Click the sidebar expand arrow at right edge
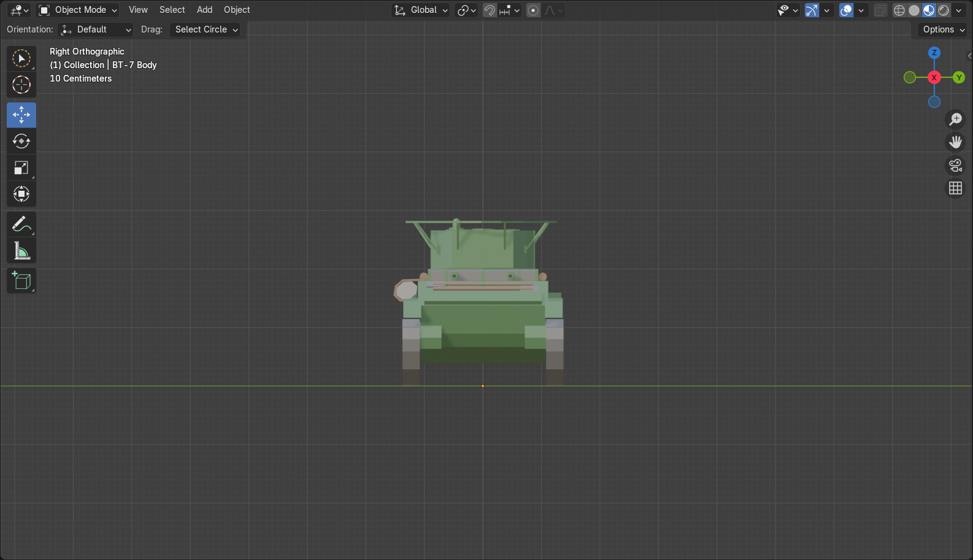Image resolution: width=973 pixels, height=560 pixels. coord(969,56)
